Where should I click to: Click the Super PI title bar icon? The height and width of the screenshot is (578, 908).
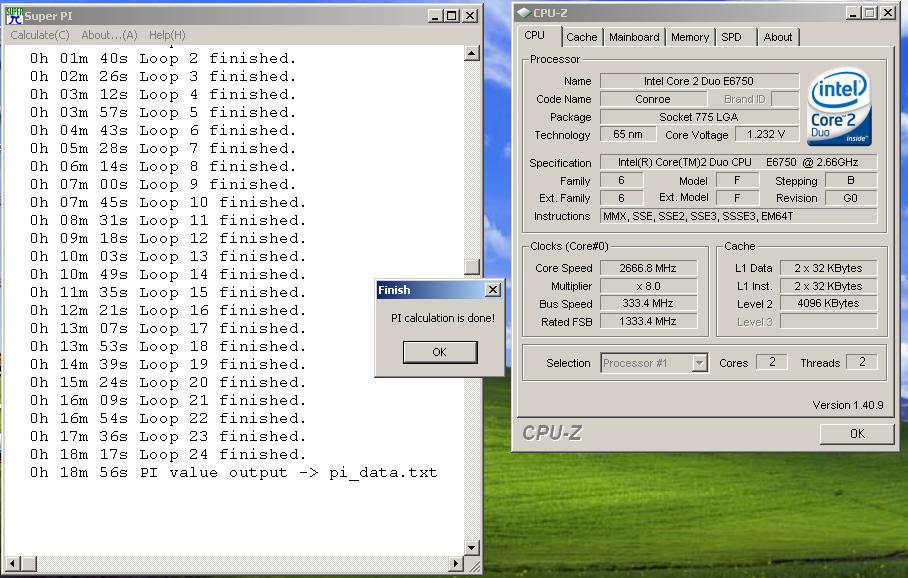(14, 15)
